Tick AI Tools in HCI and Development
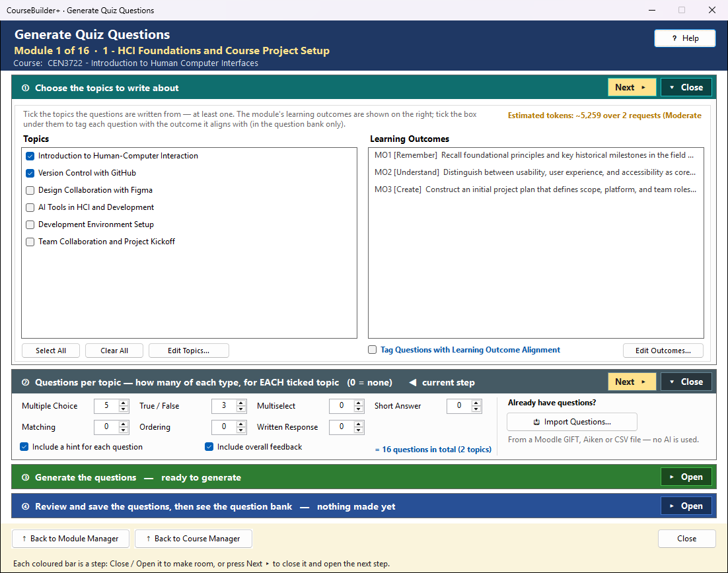The height and width of the screenshot is (573, 728). coord(30,207)
